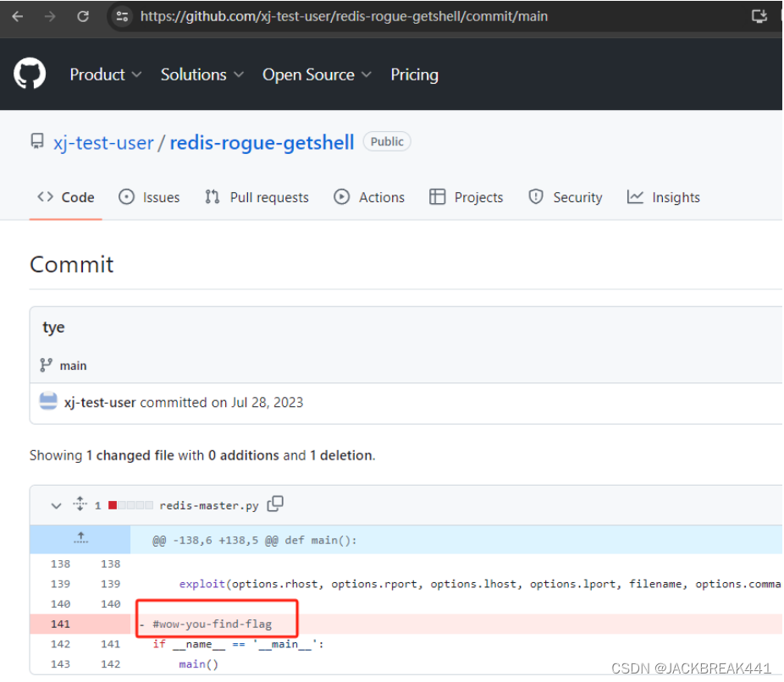Click the '1 changed file' summary text
Viewport: 784px width, 682px height.
click(x=130, y=455)
